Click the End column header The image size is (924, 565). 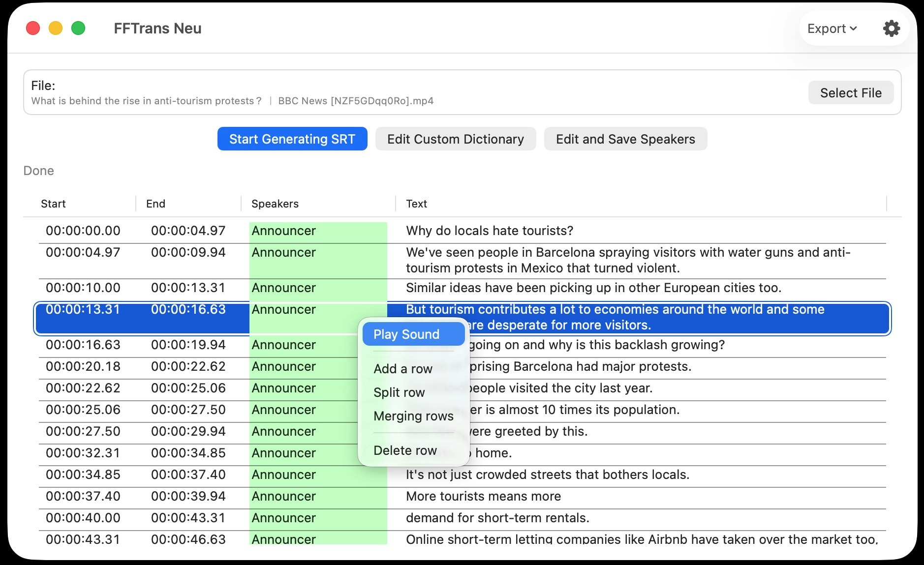click(155, 204)
